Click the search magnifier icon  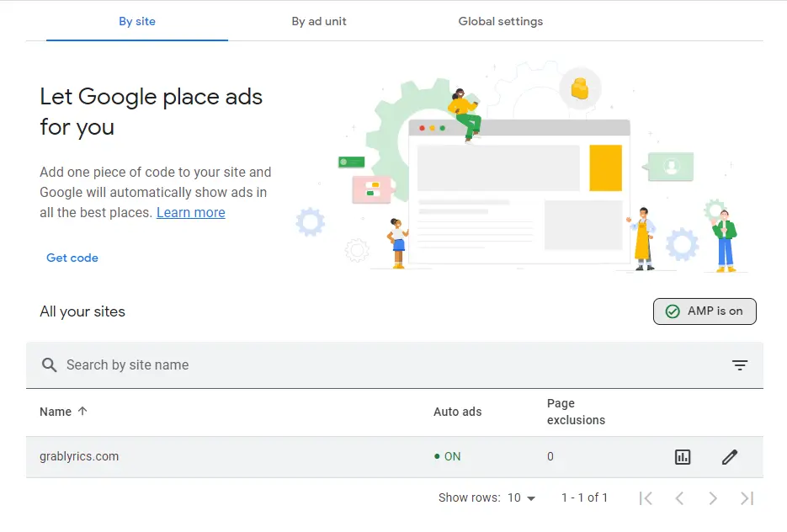[x=49, y=364]
